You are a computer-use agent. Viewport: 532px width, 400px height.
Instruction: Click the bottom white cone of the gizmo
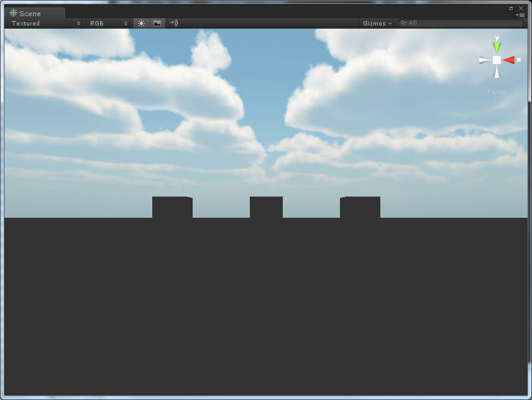point(497,72)
